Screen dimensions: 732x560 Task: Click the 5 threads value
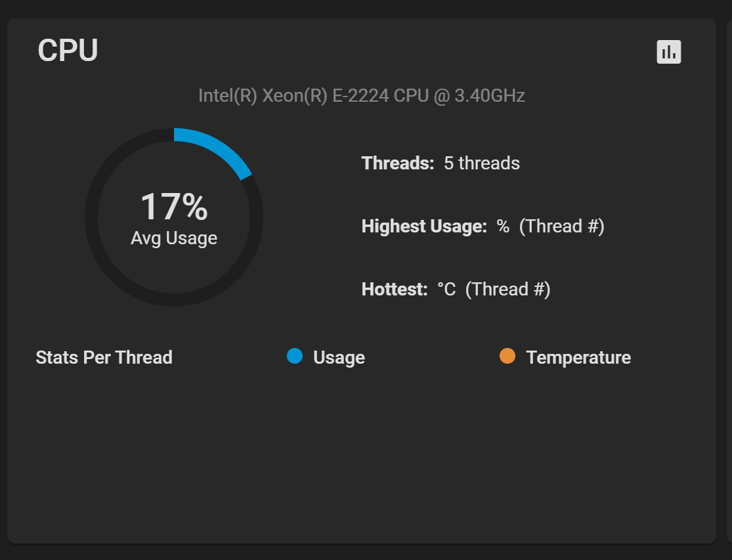[482, 163]
